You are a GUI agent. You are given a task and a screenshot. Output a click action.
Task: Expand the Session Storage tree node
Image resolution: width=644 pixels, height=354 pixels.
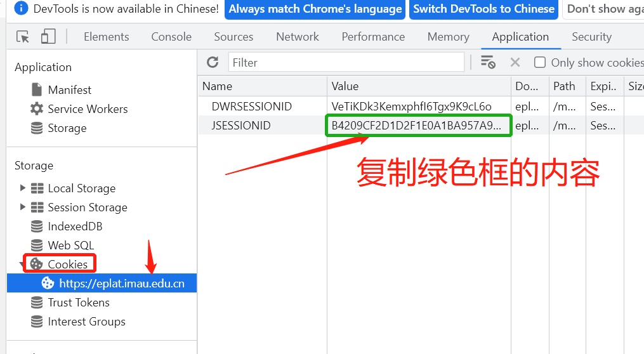coord(23,207)
